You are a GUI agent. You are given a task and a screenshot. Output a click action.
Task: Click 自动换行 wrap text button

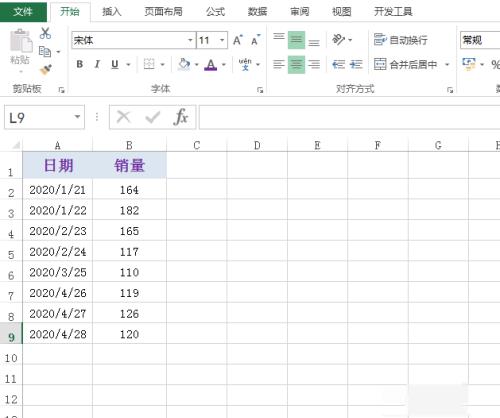pos(400,40)
